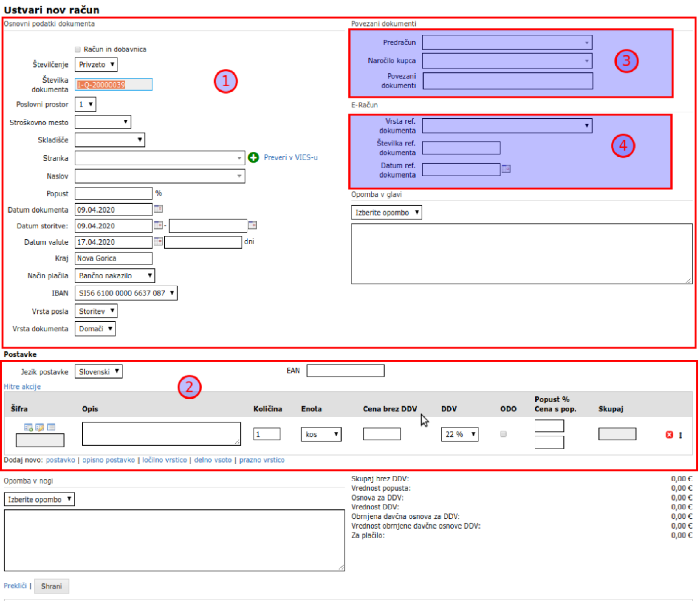Click the edit-item pencil icon above Šifra field
This screenshot has width=700, height=601.
click(40, 428)
